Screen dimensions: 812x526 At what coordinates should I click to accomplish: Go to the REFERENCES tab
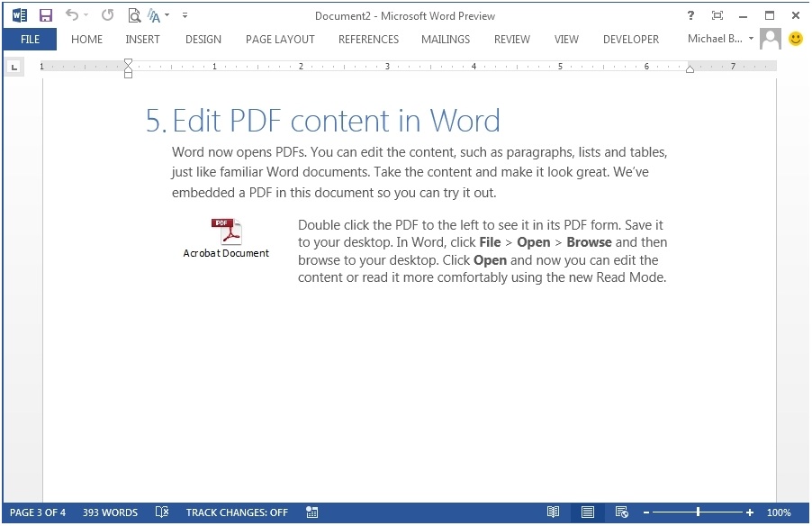click(369, 40)
